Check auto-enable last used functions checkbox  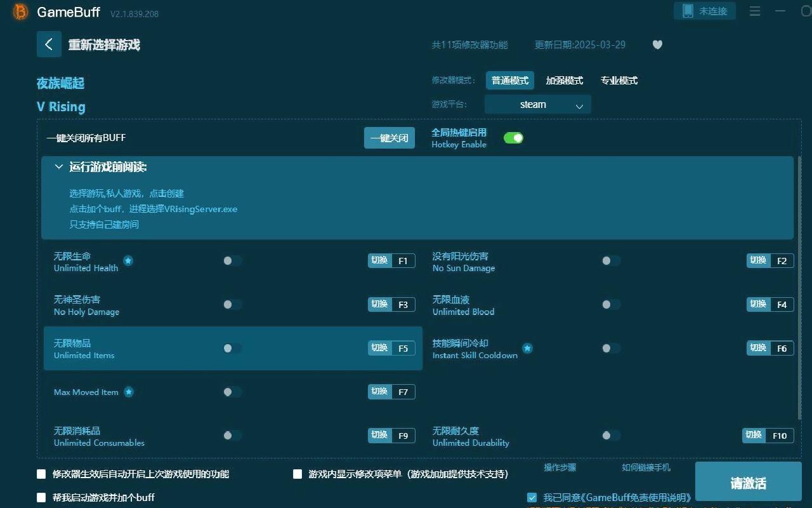[x=42, y=474]
